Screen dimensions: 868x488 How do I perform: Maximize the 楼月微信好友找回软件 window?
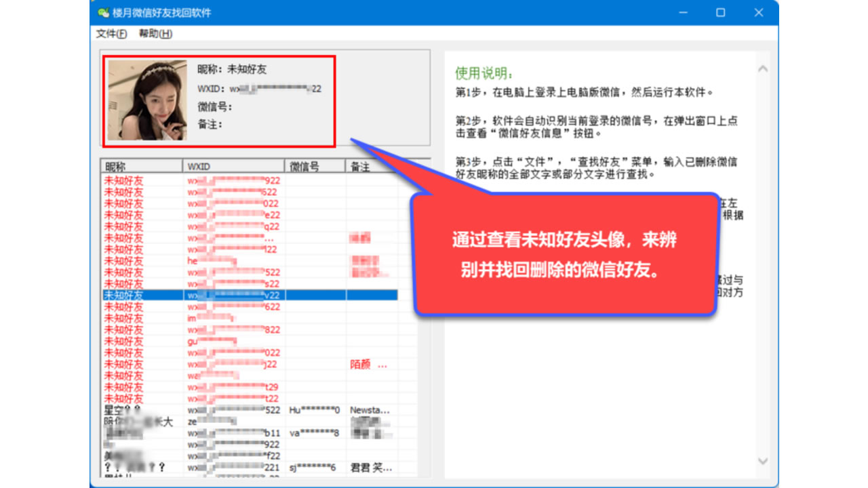tap(720, 13)
